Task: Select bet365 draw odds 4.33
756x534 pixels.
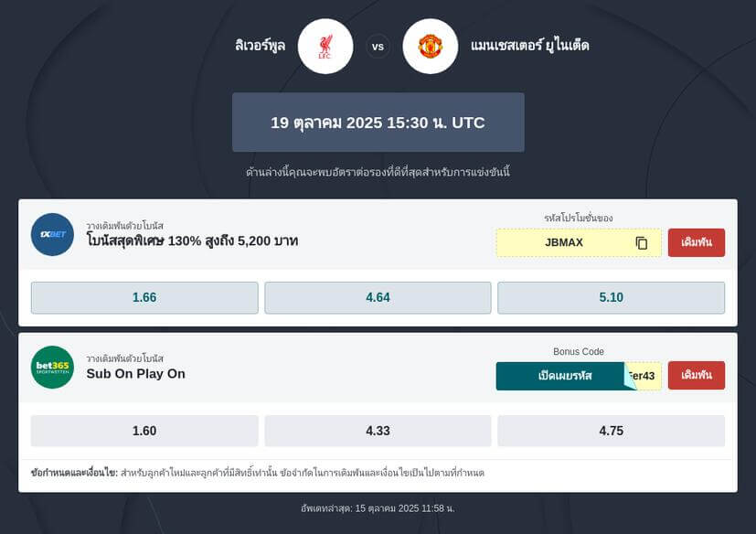Action: tap(378, 431)
